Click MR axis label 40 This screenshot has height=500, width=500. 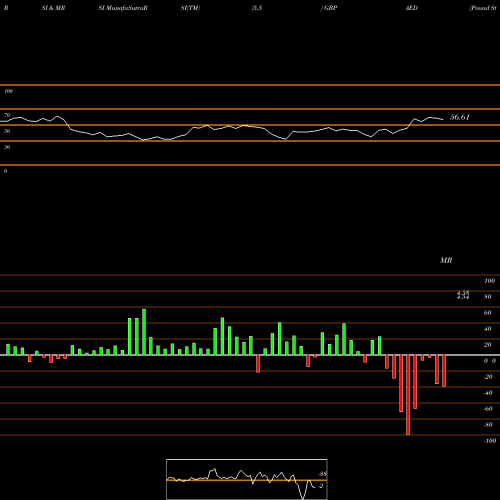[x=488, y=329]
